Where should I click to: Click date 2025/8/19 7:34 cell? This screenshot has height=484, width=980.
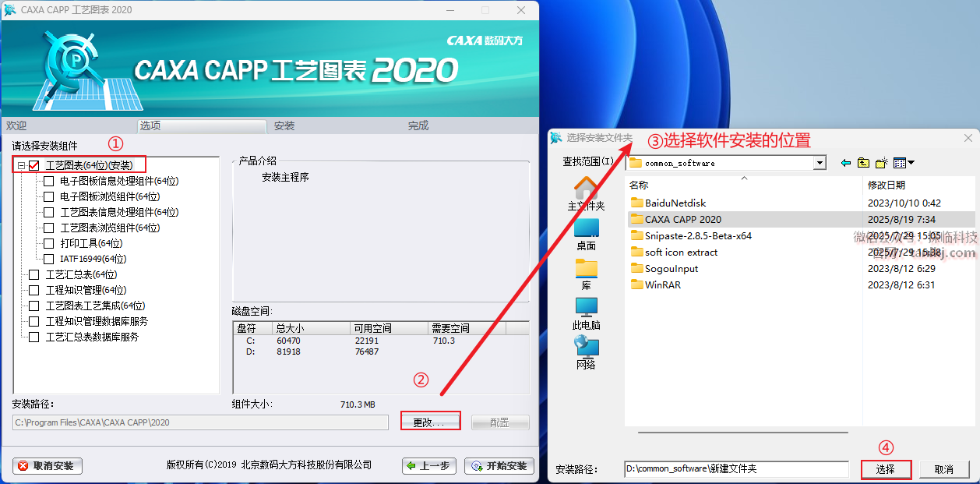click(x=902, y=219)
